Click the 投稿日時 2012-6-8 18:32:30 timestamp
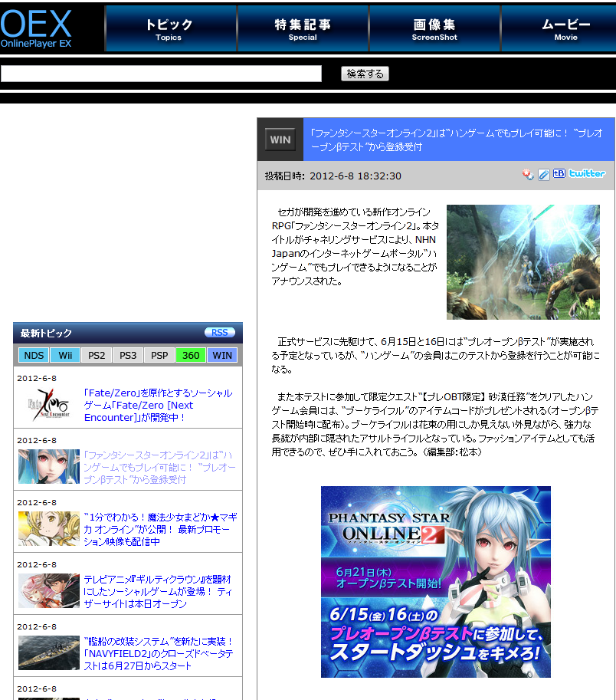 333,176
